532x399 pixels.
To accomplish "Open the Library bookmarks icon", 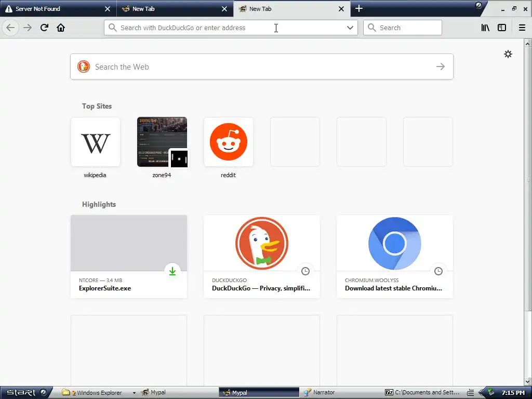I will pos(485,28).
